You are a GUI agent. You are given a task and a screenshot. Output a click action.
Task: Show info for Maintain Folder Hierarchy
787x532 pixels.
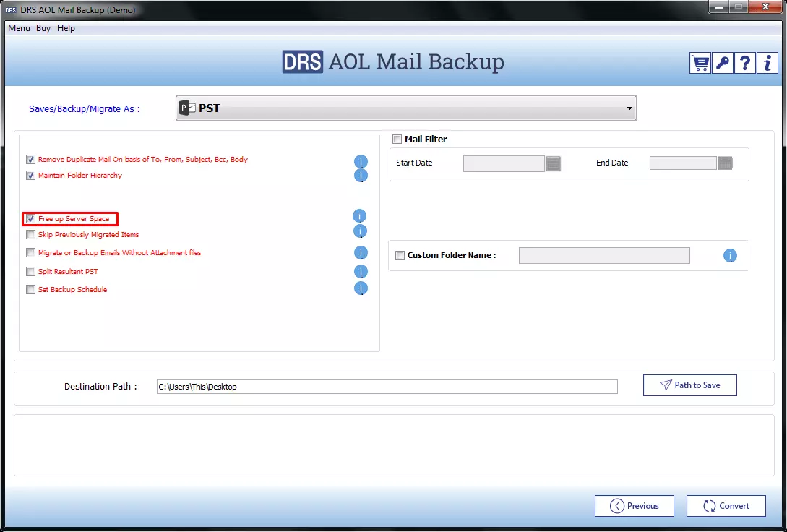point(361,175)
